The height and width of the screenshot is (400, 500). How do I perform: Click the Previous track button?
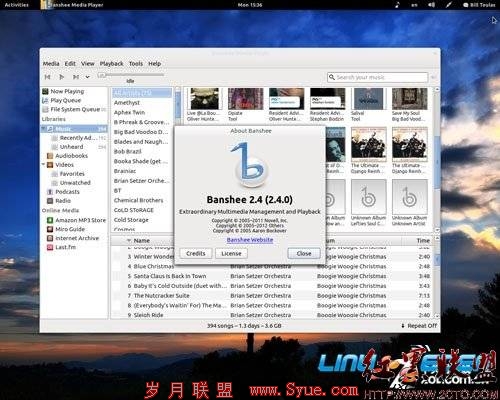pos(47,77)
